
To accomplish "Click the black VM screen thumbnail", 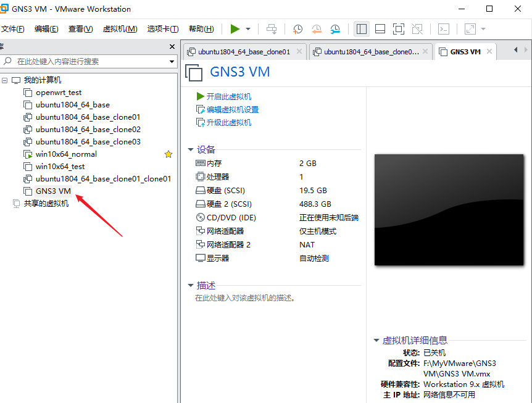I will pos(449,210).
